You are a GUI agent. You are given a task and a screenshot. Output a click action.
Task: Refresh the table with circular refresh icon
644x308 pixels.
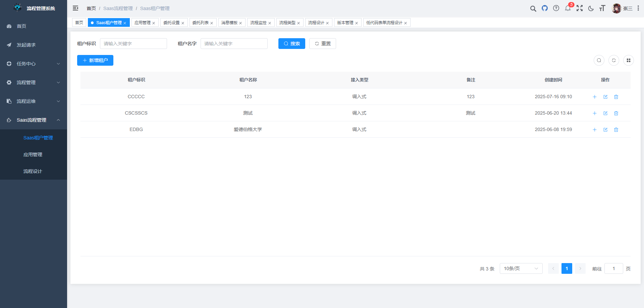click(613, 60)
